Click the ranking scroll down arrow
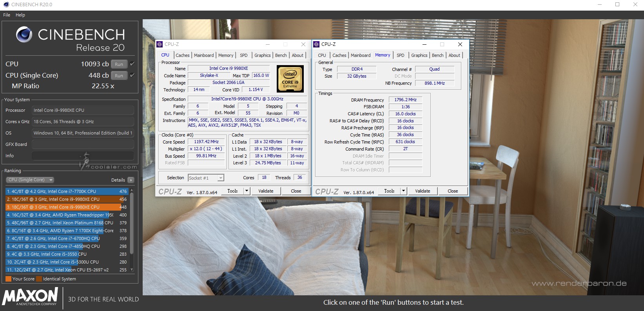The image size is (644, 311). (x=132, y=270)
